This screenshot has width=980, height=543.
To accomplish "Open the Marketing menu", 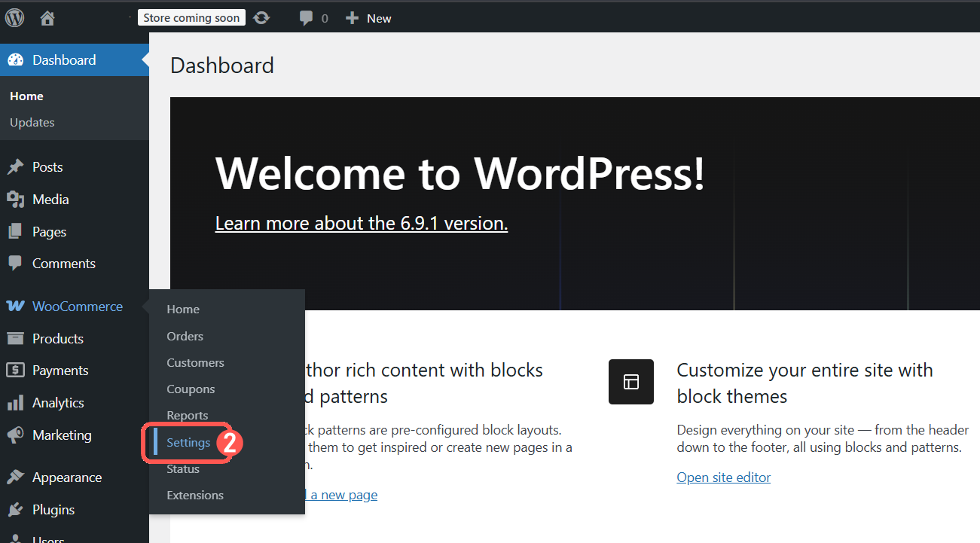I will tap(62, 435).
